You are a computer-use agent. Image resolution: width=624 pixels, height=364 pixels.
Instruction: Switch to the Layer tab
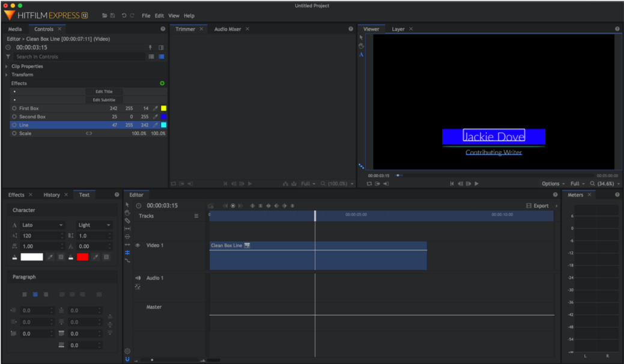[x=398, y=29]
